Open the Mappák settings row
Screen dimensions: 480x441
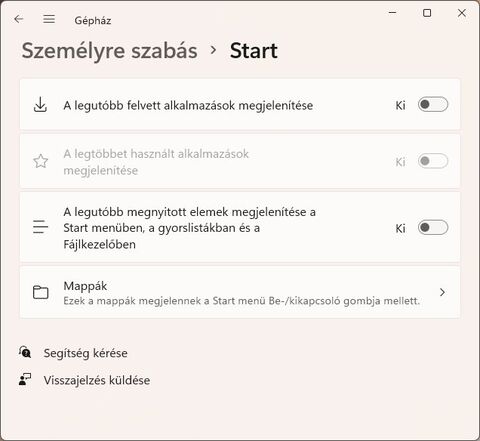click(x=240, y=292)
